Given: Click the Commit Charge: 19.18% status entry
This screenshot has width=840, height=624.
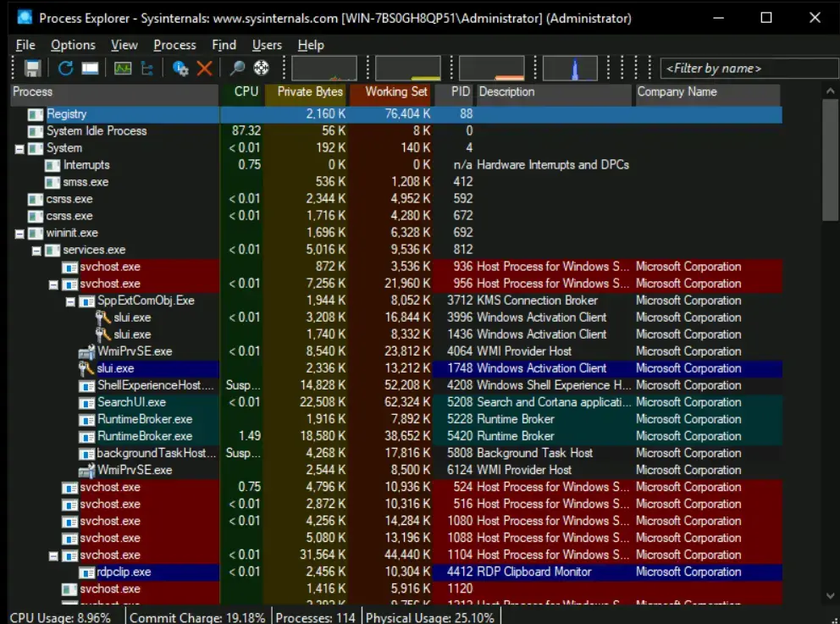Looking at the screenshot, I should tap(197, 617).
